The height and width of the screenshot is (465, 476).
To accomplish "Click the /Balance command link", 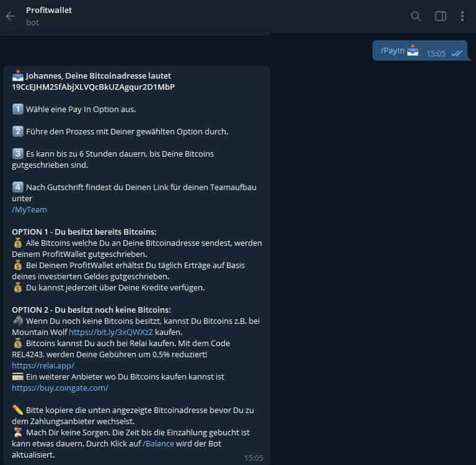I will [158, 443].
